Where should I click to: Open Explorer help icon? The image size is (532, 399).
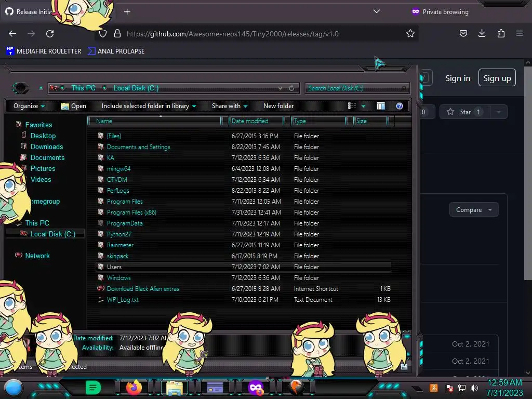400,106
